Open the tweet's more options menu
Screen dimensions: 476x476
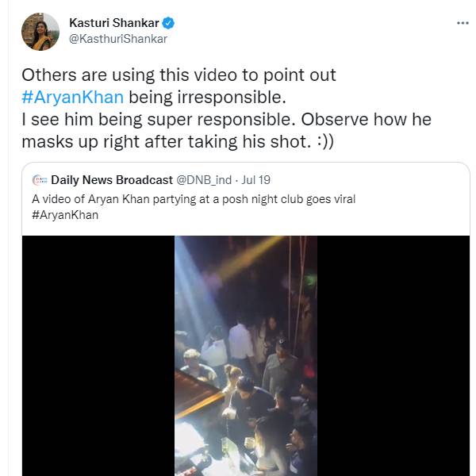[x=463, y=23]
